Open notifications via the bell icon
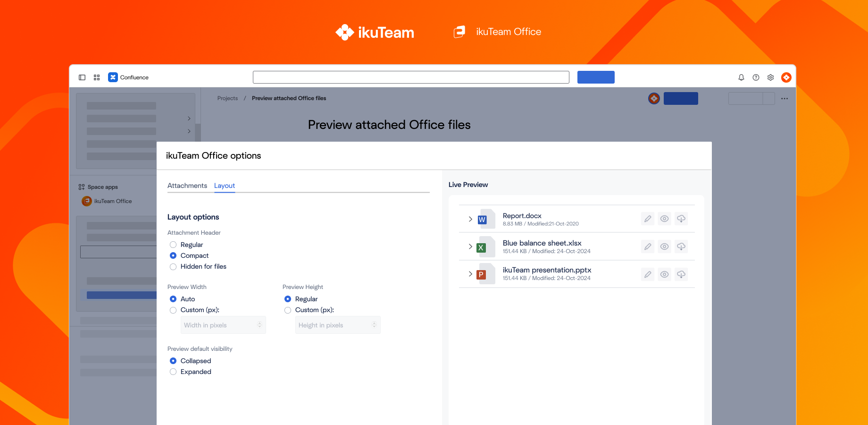868x425 pixels. [x=741, y=77]
